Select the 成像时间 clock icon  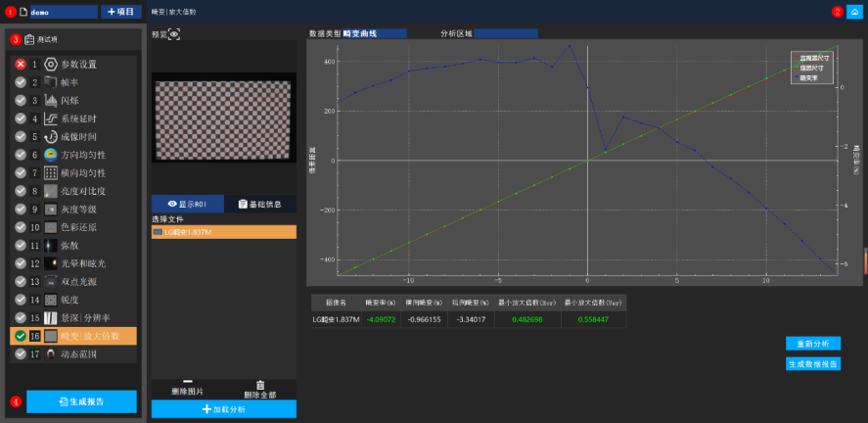tap(51, 137)
